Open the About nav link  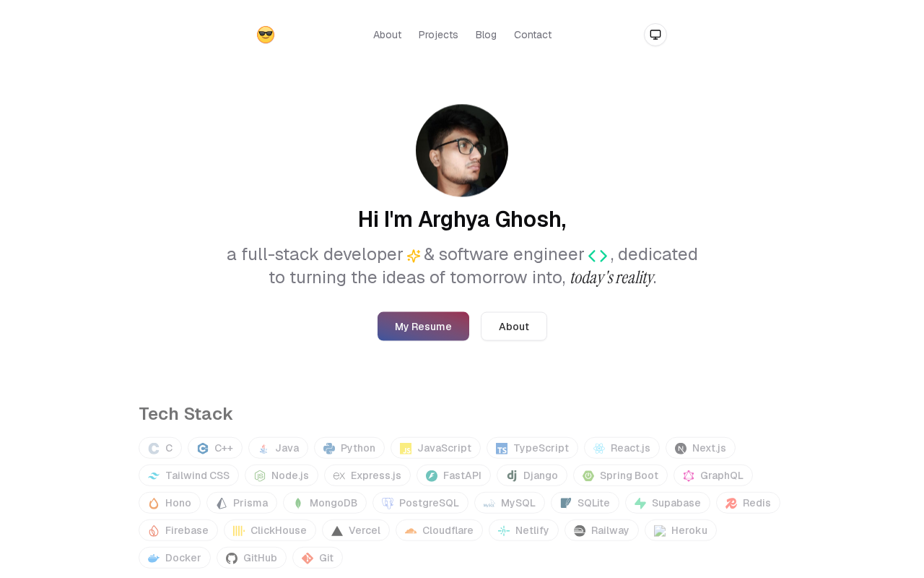coord(387,35)
